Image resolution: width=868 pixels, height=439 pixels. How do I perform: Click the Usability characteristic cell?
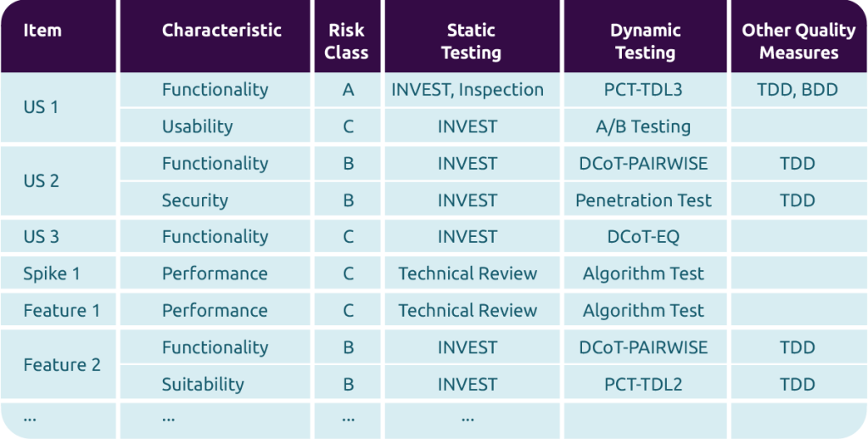tap(197, 127)
